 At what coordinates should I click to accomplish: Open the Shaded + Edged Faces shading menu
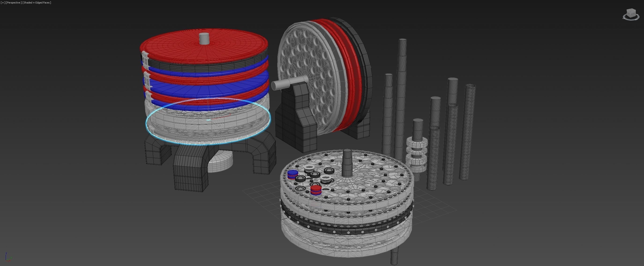point(37,3)
